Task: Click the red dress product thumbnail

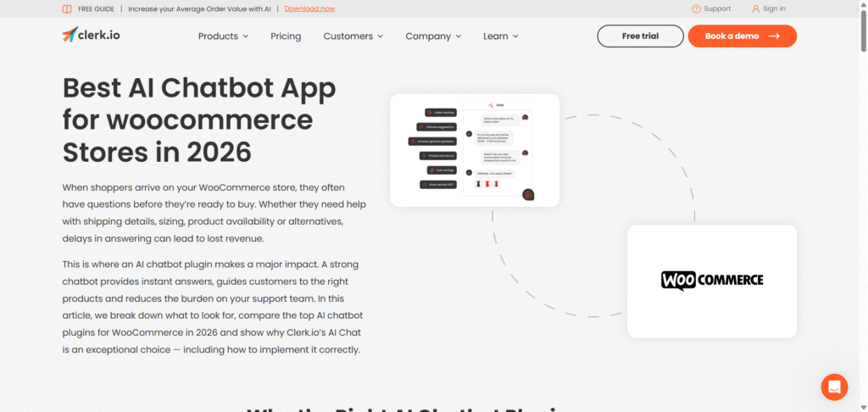Action: [487, 184]
